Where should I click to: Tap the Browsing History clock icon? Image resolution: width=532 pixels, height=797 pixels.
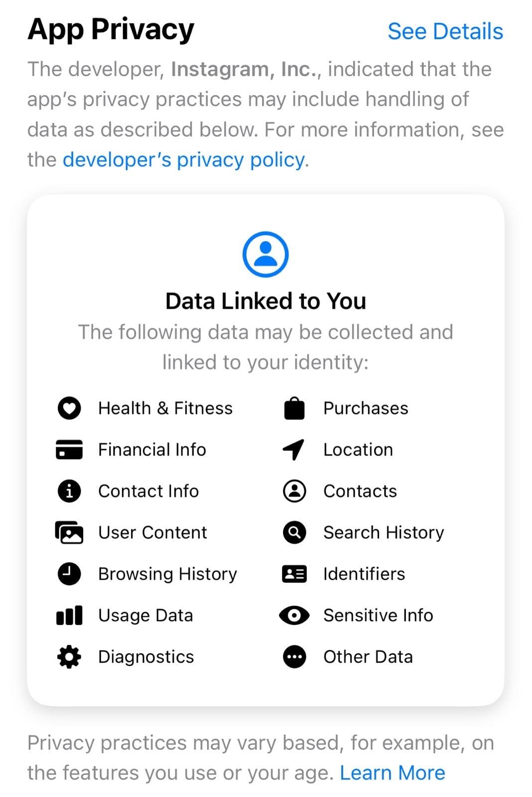pyautogui.click(x=69, y=574)
